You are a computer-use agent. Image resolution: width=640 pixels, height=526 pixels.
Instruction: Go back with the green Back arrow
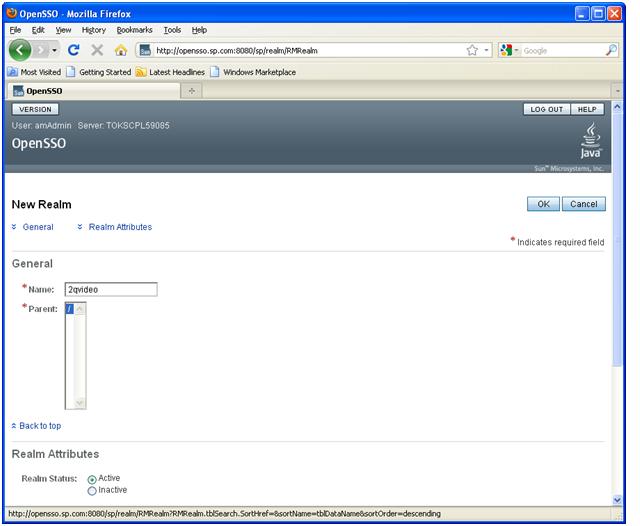tap(20, 50)
